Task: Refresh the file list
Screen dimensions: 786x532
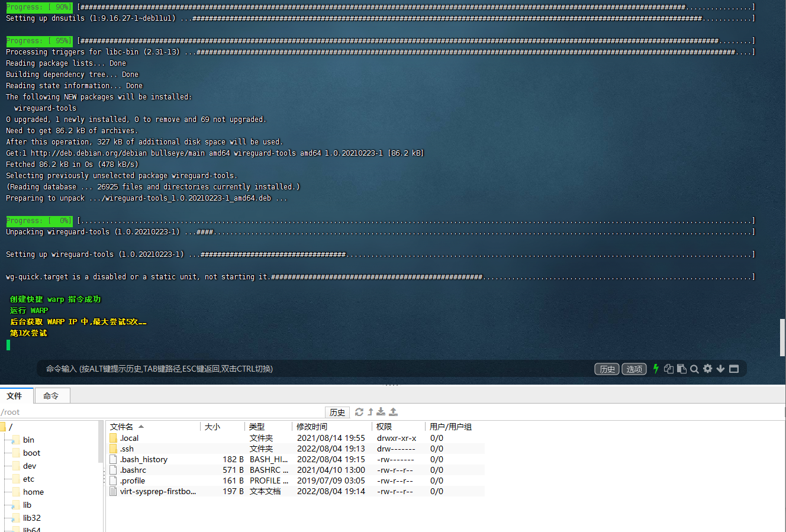Action: [x=359, y=412]
